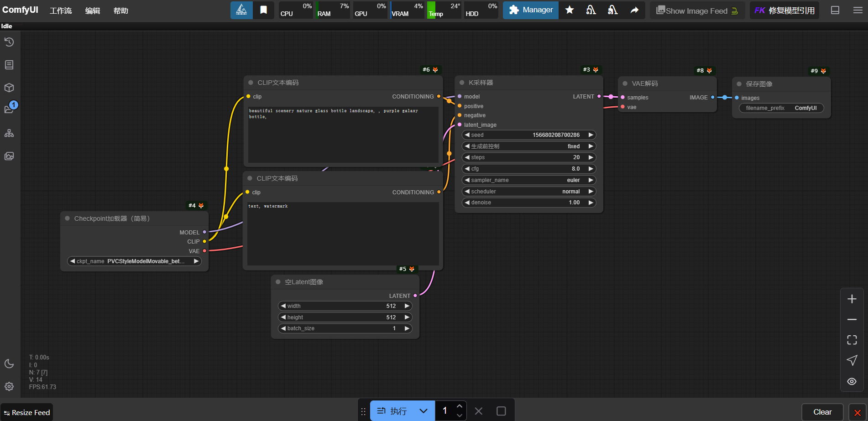Zoom in with the plus button

[x=852, y=299]
